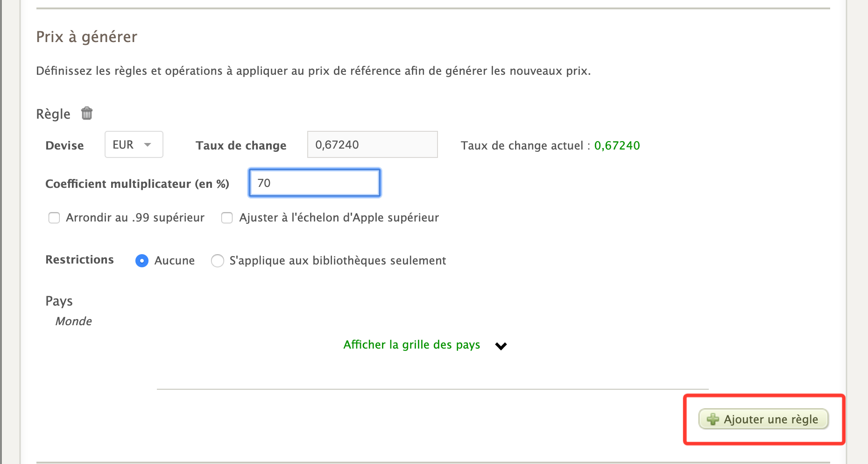Click the Ajouter une règle button
This screenshot has width=868, height=464.
763,419
